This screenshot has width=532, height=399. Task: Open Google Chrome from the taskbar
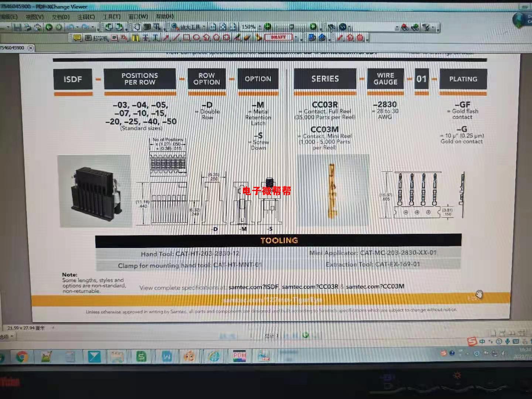(x=22, y=357)
